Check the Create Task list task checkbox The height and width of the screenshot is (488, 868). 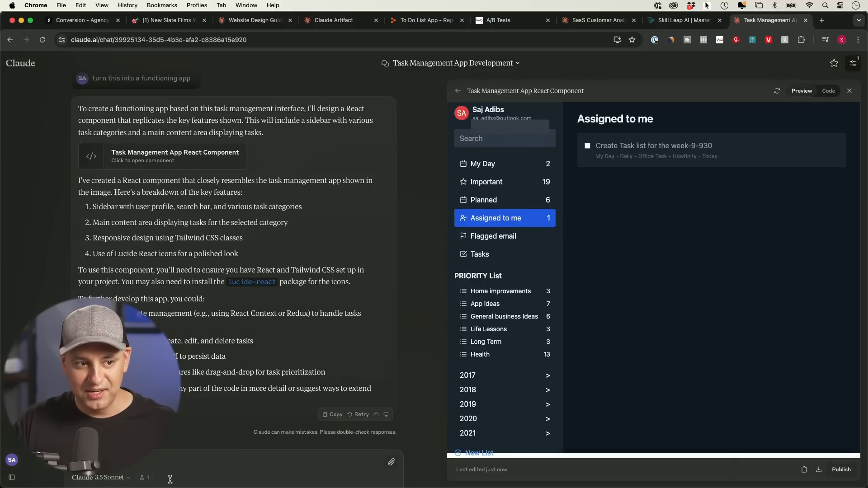click(x=587, y=145)
